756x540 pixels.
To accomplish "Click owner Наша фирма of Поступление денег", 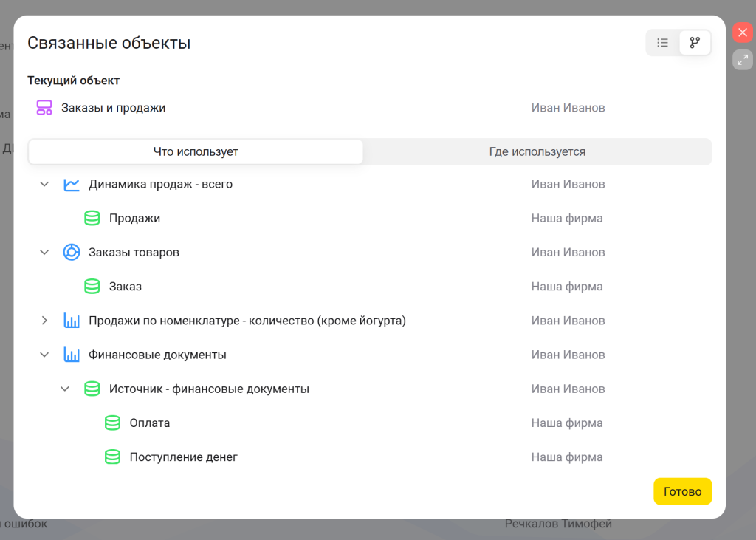I will 567,457.
